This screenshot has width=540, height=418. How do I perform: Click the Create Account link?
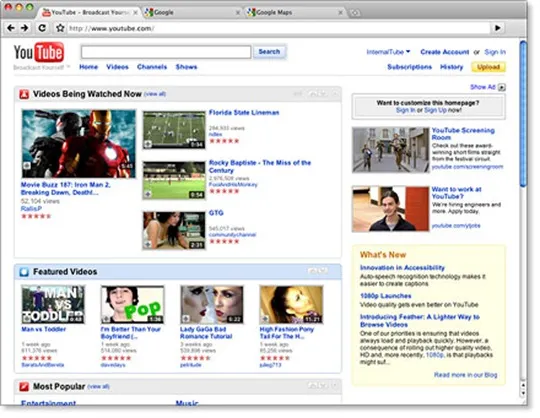[x=445, y=52]
